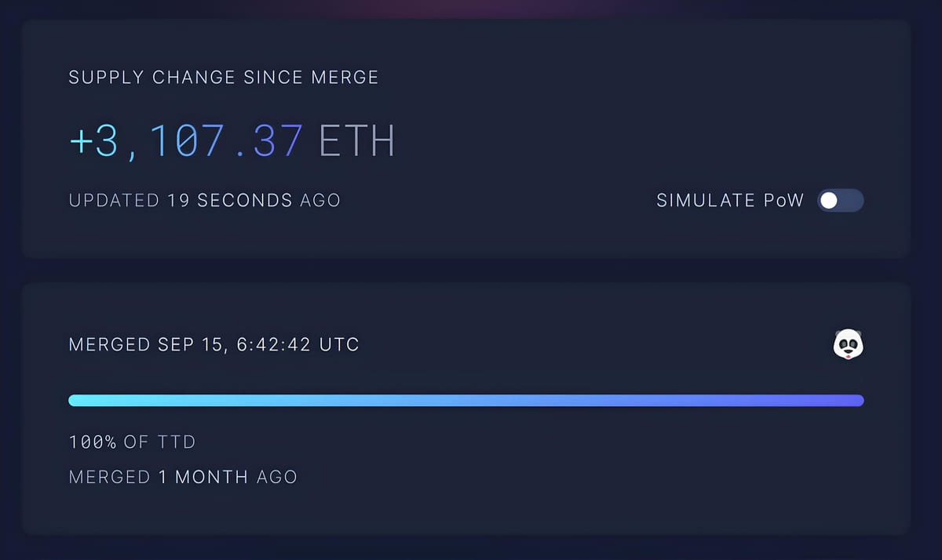Click the ETH unit label beside the value
The height and width of the screenshot is (560, 942).
coord(357,140)
